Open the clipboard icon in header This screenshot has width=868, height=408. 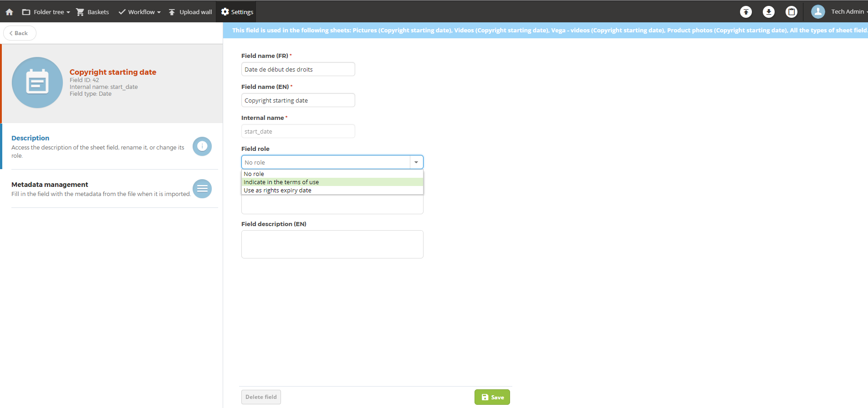[x=791, y=12]
